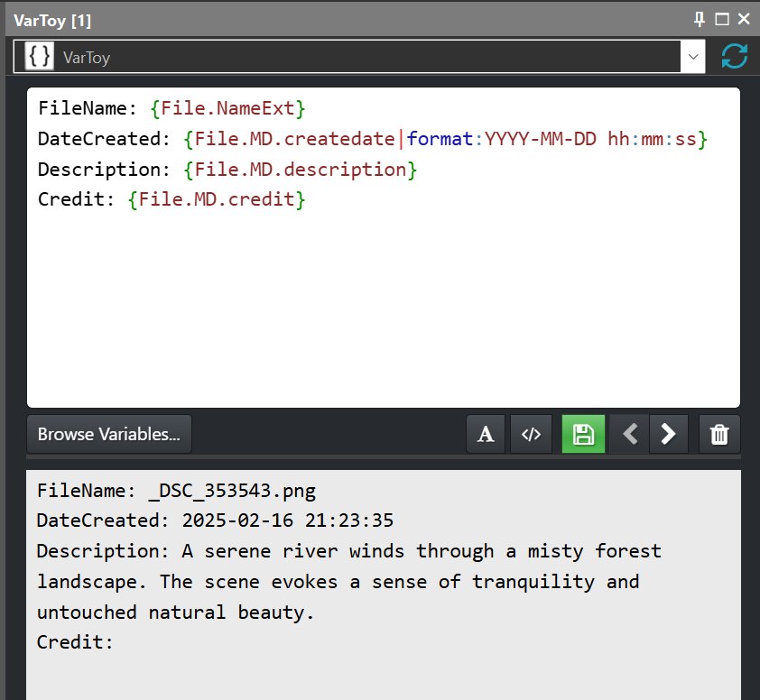Go to previous entry with left chevron
Screen dimensions: 760x700
[x=629, y=434]
